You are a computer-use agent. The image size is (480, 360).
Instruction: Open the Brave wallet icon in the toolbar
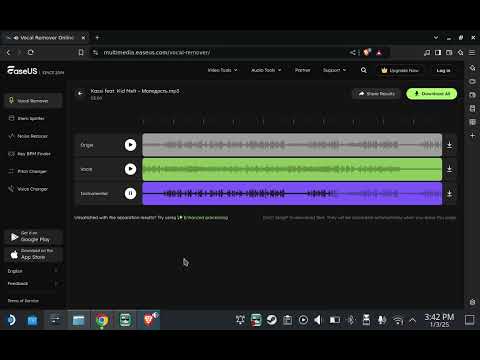point(449,52)
